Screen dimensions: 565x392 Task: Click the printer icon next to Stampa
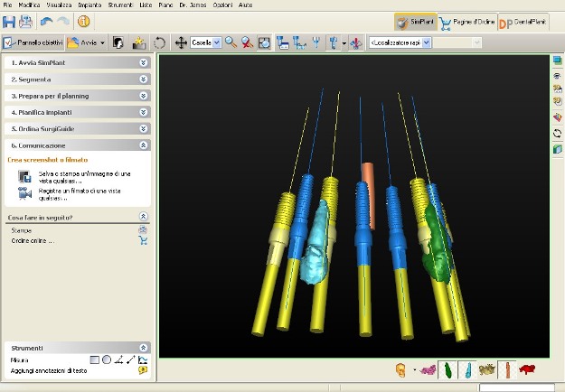(x=143, y=229)
